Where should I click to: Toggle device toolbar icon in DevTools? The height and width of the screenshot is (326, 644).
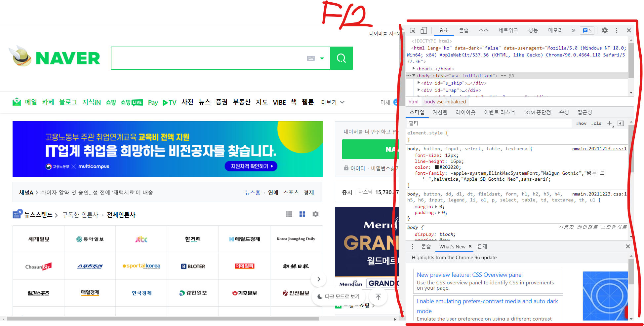(423, 30)
